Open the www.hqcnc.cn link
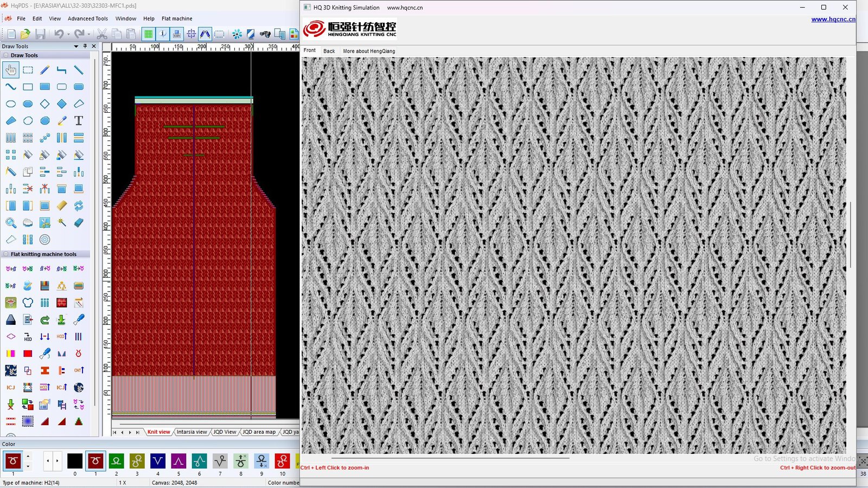 click(833, 19)
